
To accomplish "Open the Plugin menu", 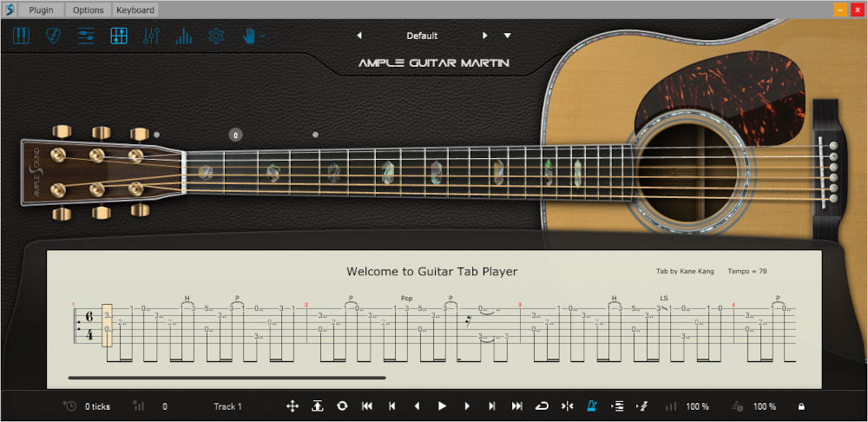I will pos(42,10).
